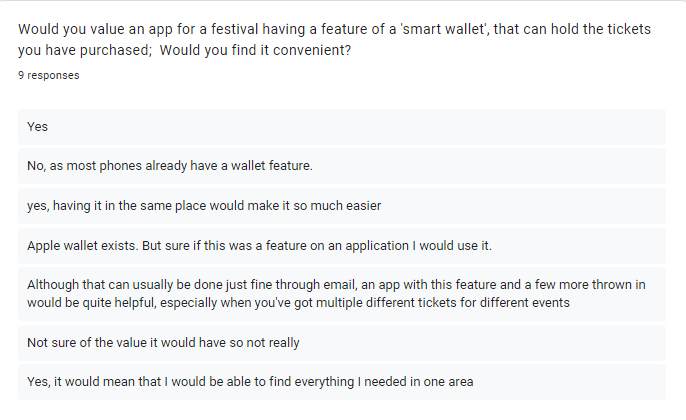Select the 'Not sure of the value' response
Viewport: 686px width, 420px height.
342,343
